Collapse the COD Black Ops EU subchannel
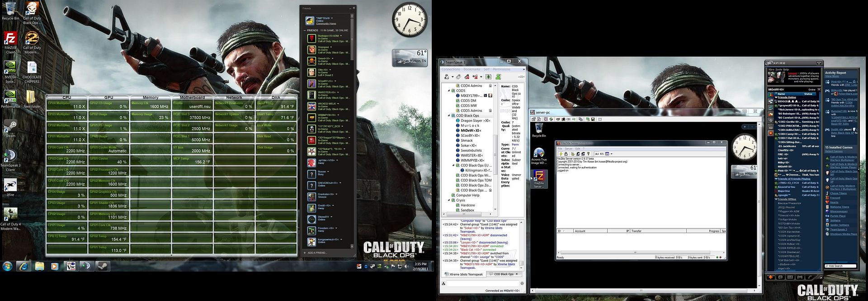The height and width of the screenshot is (301, 868). 453,165
